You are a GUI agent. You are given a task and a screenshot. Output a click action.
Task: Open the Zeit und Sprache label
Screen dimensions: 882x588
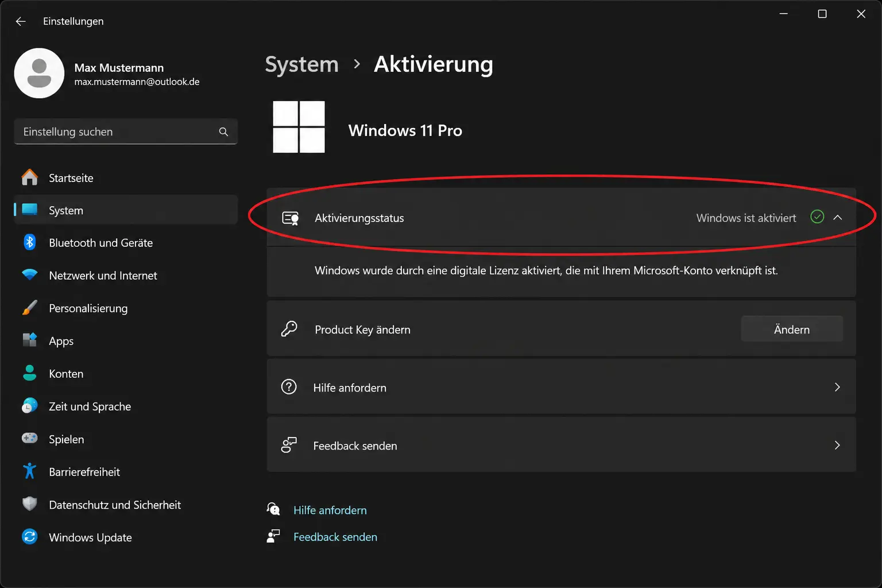[x=90, y=407]
